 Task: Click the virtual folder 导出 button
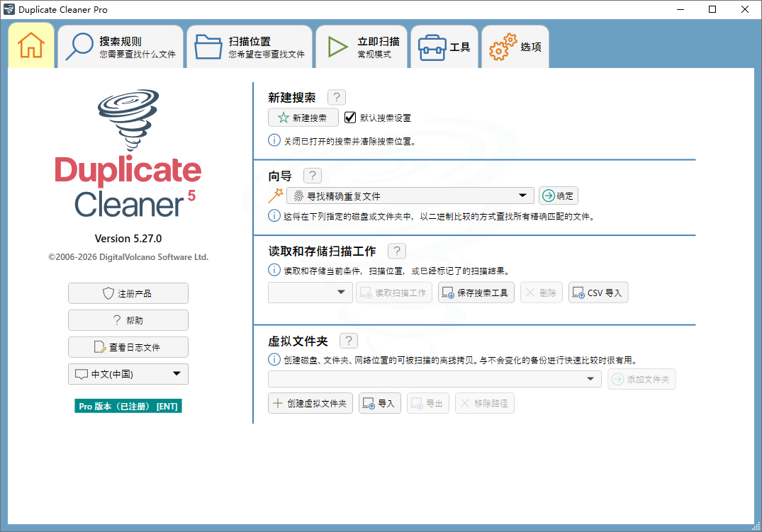point(427,403)
